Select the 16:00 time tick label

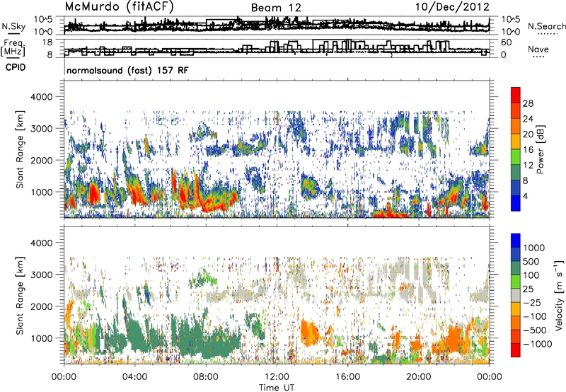click(x=347, y=377)
